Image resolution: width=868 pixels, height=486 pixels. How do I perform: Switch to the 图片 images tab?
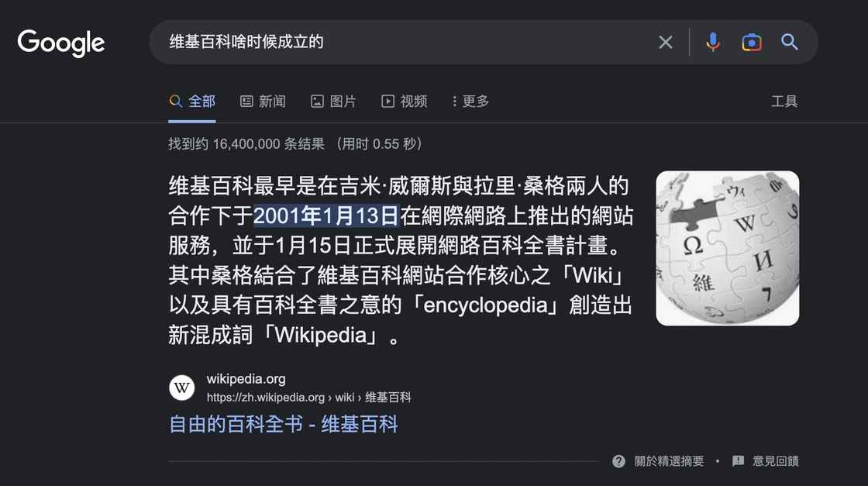pos(333,102)
